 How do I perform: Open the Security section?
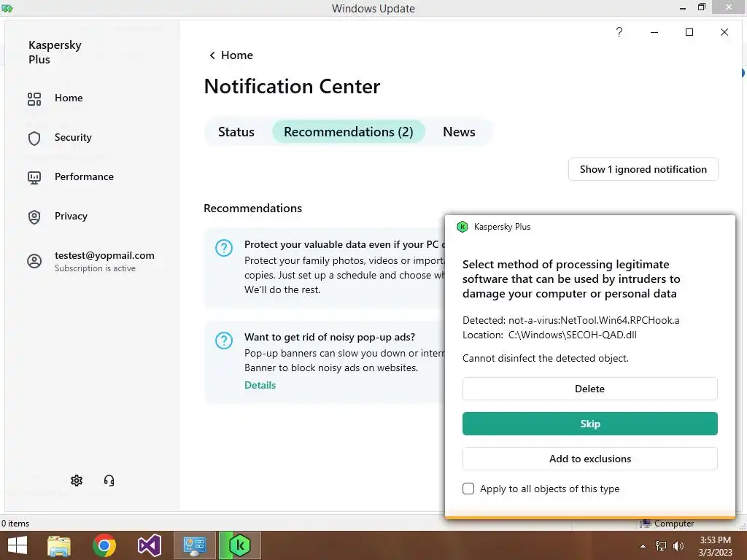tap(73, 138)
